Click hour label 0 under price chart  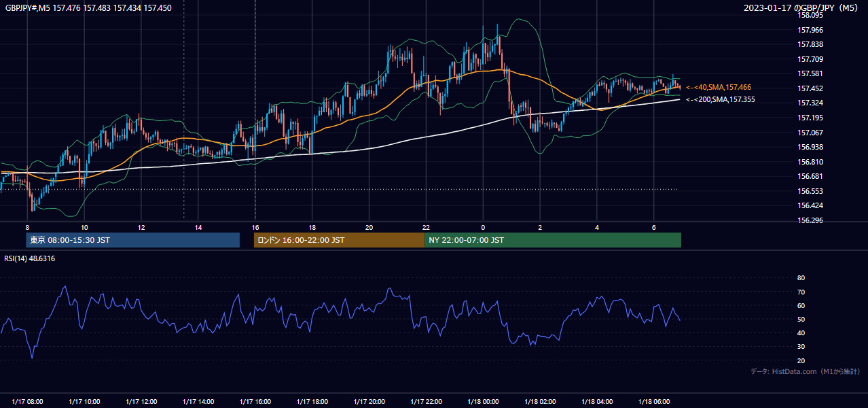pyautogui.click(x=483, y=227)
